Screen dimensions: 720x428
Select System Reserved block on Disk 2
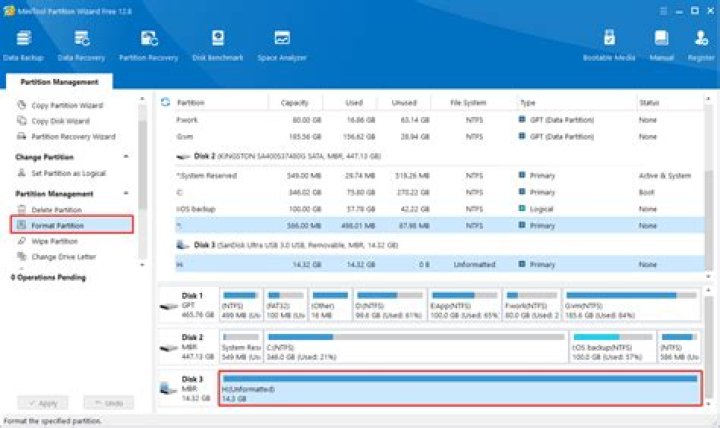241,346
